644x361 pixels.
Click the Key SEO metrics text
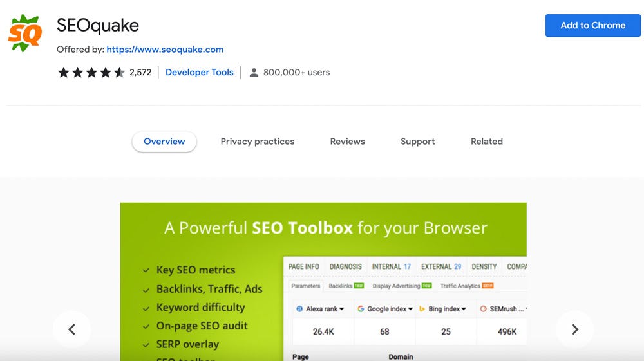pyautogui.click(x=196, y=270)
